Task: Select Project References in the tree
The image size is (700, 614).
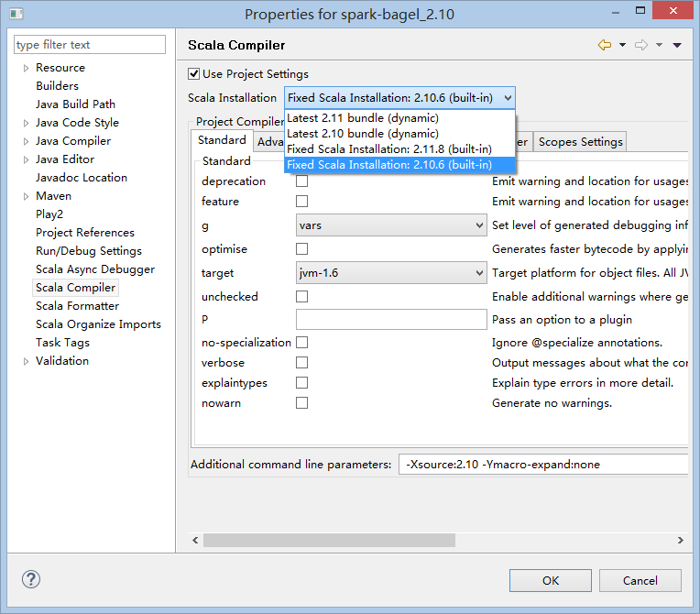Action: click(x=85, y=233)
